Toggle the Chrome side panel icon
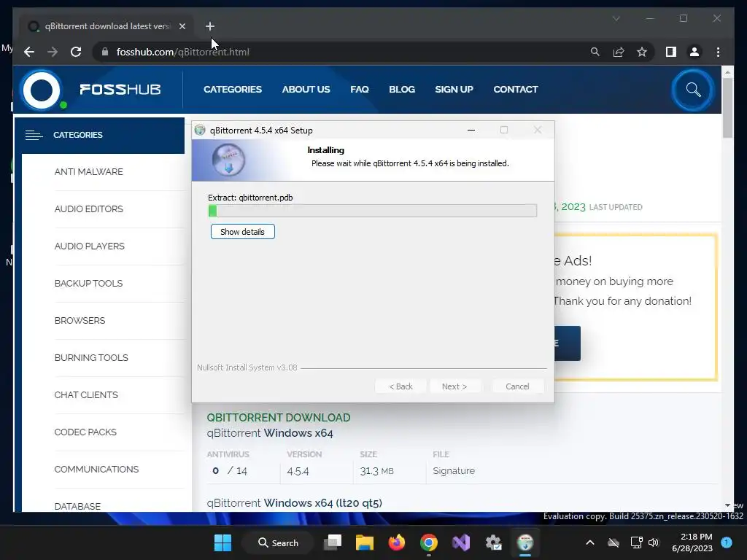This screenshot has width=747, height=560. [x=671, y=52]
